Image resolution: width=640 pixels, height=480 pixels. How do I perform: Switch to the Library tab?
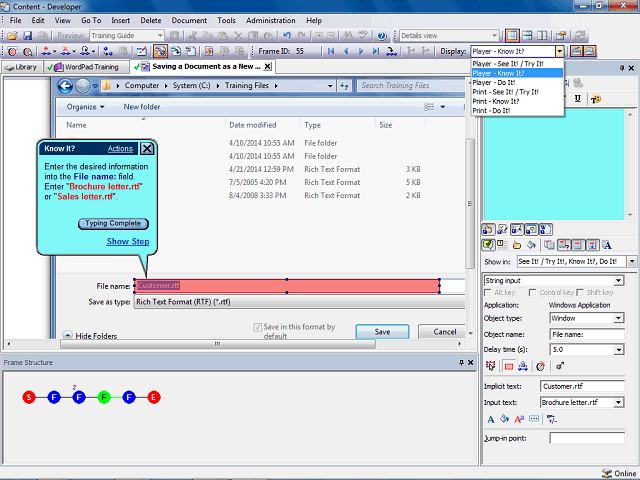(22, 67)
